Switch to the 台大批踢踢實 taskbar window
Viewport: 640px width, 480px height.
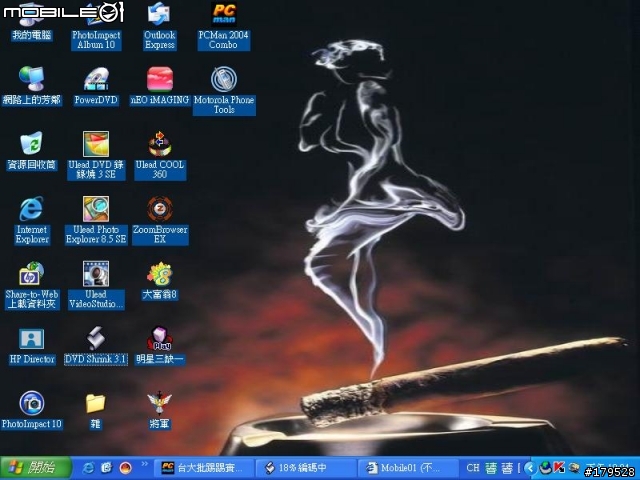[x=204, y=468]
